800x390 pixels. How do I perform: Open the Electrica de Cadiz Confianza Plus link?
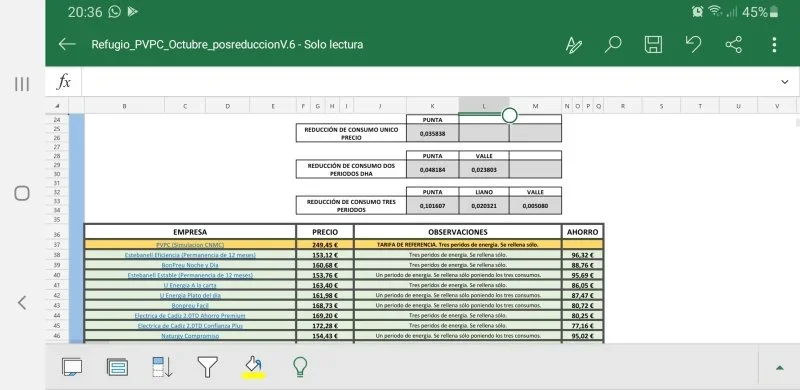pyautogui.click(x=190, y=326)
